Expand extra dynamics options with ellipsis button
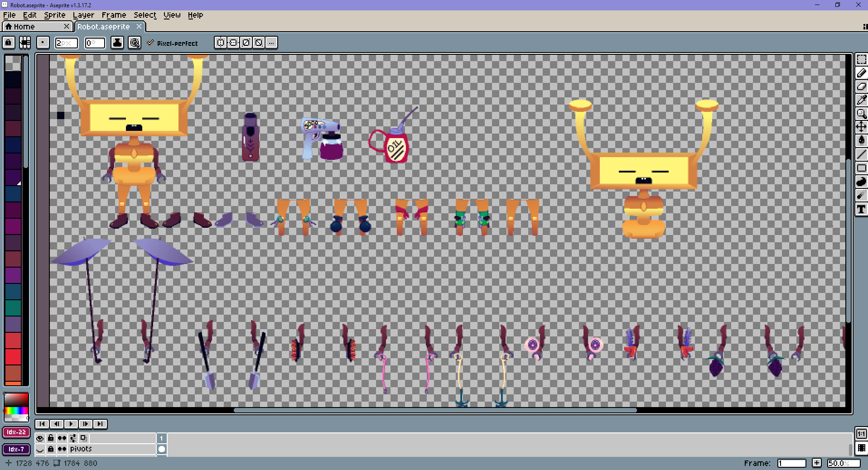Image resolution: width=868 pixels, height=470 pixels. 271,43
